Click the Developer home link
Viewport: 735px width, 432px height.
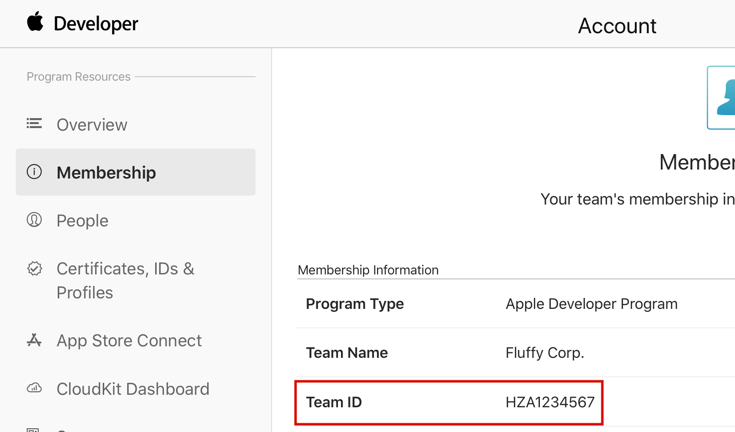[96, 24]
